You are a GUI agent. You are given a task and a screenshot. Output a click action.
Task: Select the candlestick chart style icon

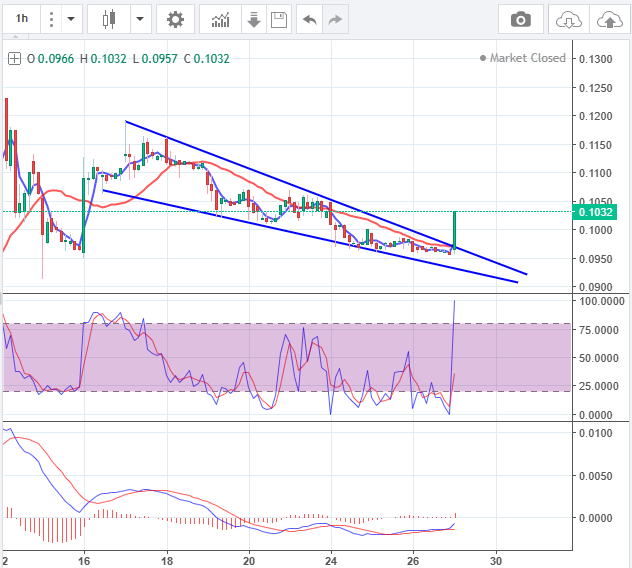point(109,19)
